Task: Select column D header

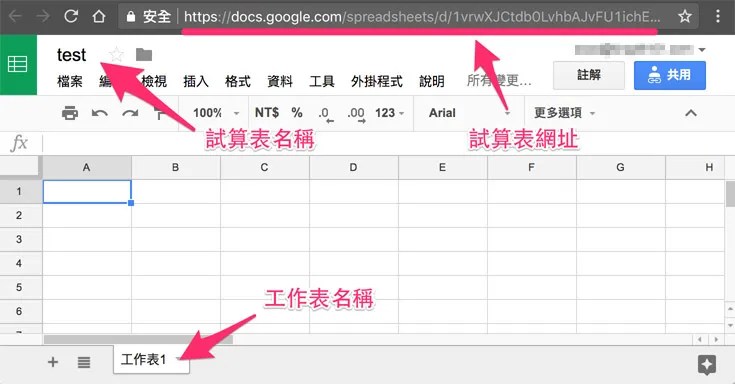Action: coord(353,167)
